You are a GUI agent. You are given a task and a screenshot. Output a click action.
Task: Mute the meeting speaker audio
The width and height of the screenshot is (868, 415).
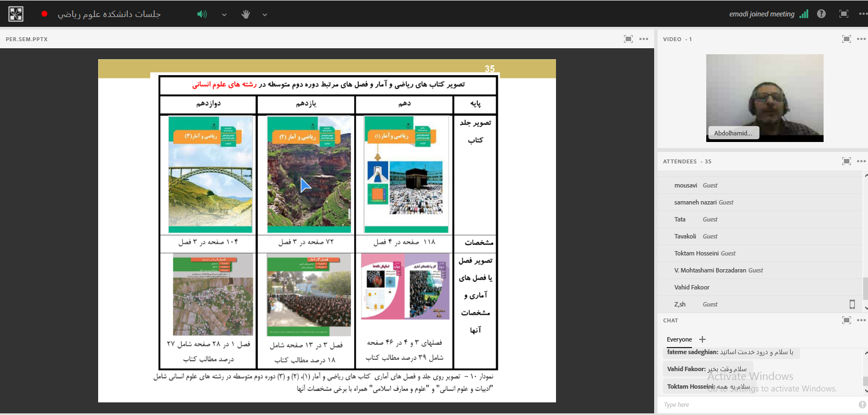(x=202, y=14)
